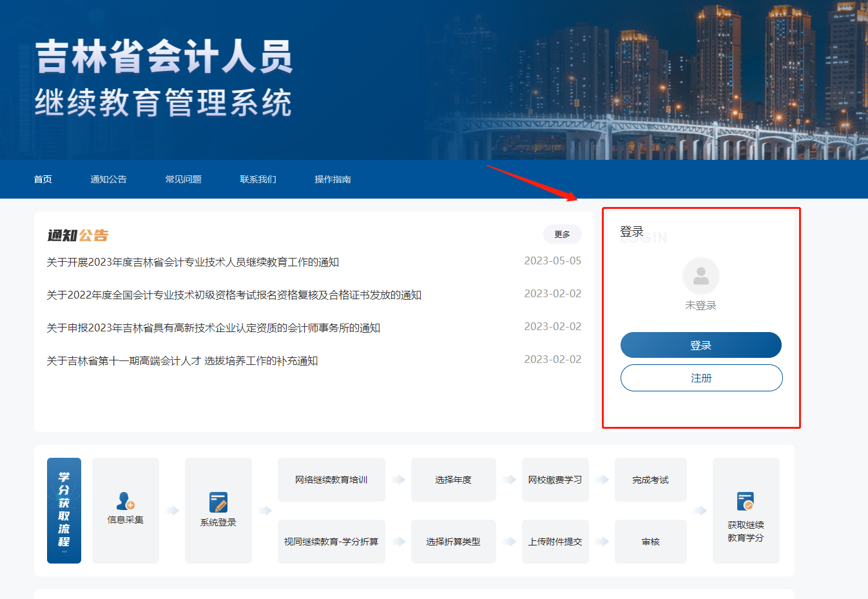Click the 系统登录 notebook icon
This screenshot has width=868, height=599.
click(x=218, y=502)
